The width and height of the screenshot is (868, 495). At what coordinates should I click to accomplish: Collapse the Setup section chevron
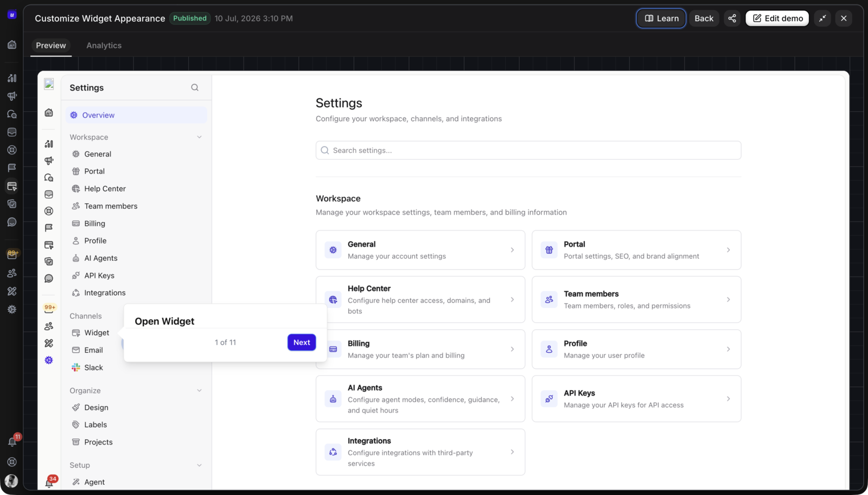[x=199, y=465]
